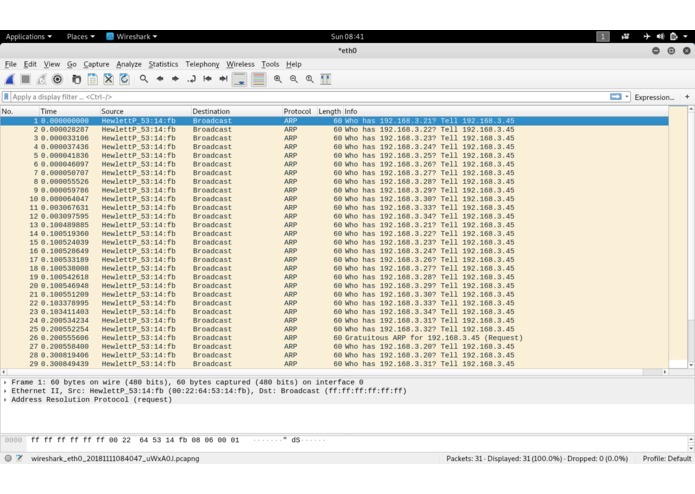Image resolution: width=695 pixels, height=494 pixels.
Task: Open display filter history dropdown
Action: 627,97
